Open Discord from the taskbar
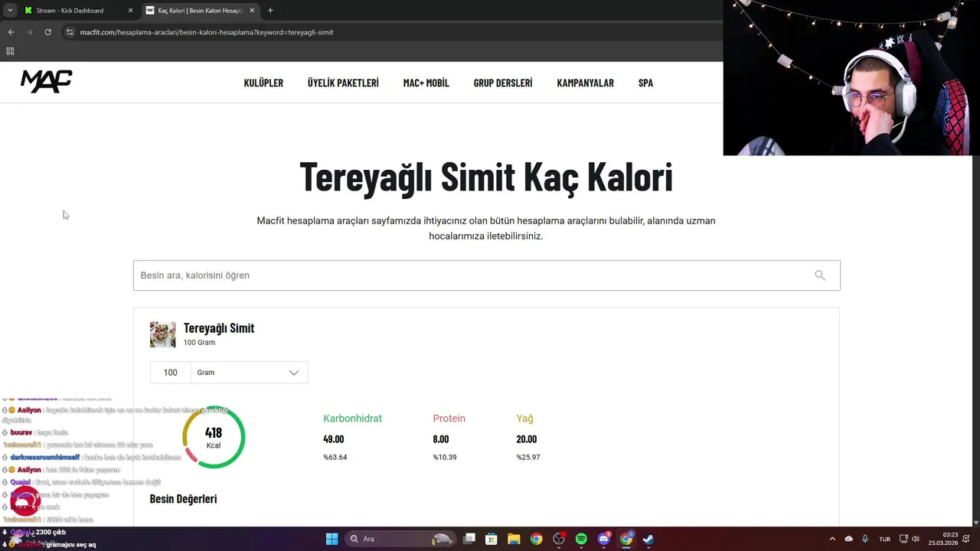The image size is (980, 551). 604,539
